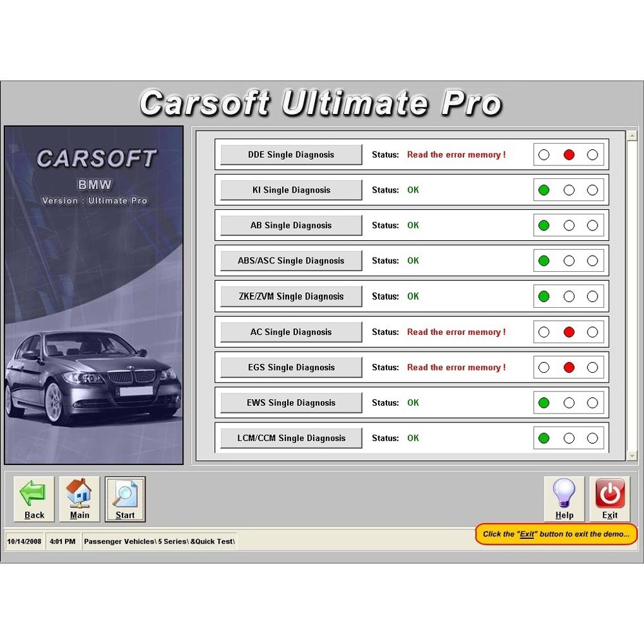Select the green indicator in EWS row

pos(544,403)
